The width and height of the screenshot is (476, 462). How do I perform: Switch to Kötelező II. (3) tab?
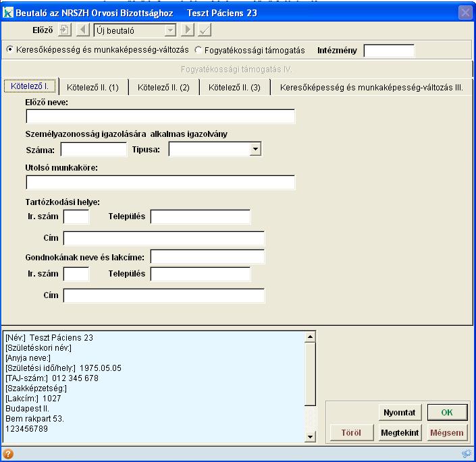tap(234, 87)
